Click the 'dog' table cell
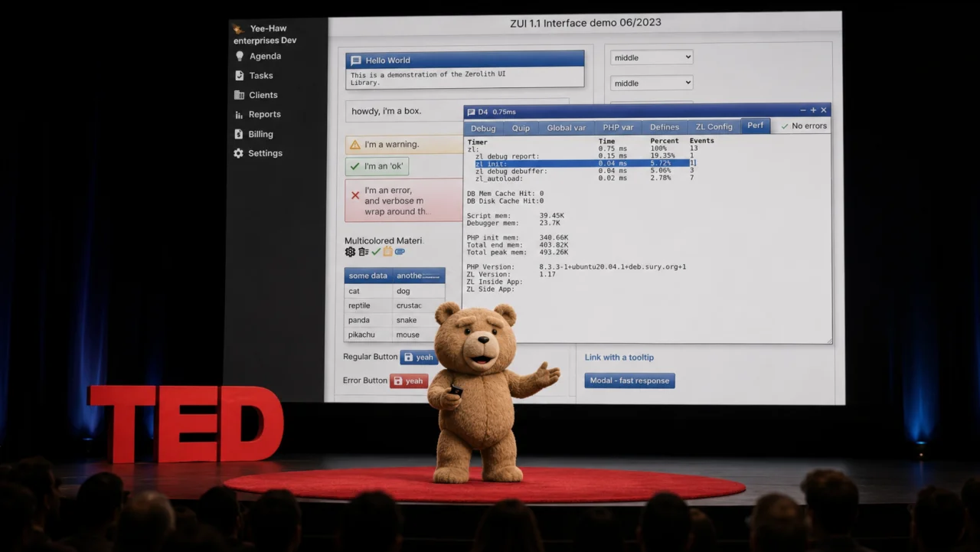The image size is (980, 552). click(x=419, y=291)
